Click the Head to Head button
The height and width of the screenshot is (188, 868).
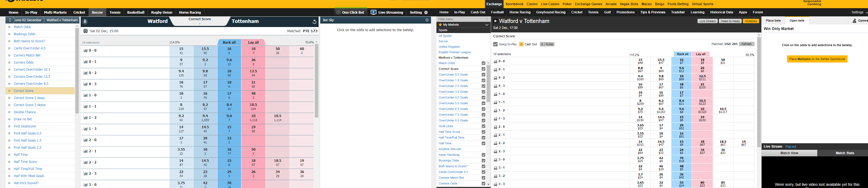730,21
